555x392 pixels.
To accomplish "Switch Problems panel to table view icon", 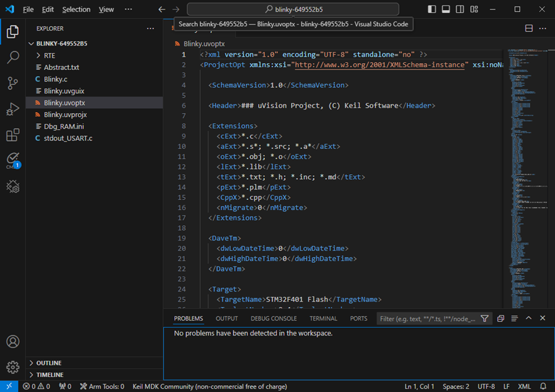I will tap(514, 318).
